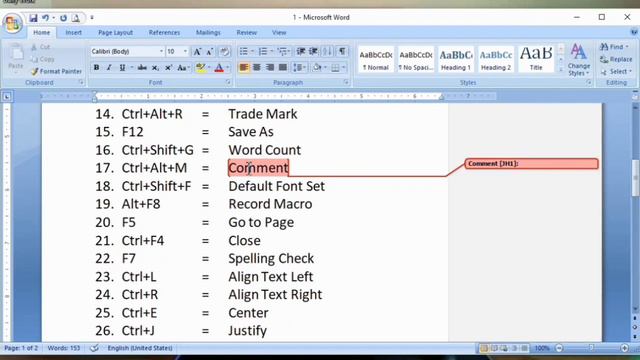Viewport: 640px width, 360px height.
Task: Open the Paragraph dialog launcher
Action: tap(346, 82)
